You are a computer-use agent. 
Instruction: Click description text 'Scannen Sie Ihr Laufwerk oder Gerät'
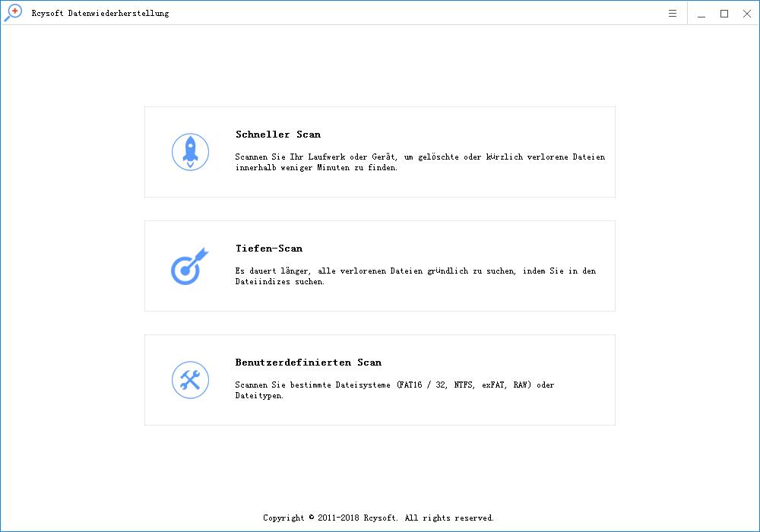pos(316,157)
